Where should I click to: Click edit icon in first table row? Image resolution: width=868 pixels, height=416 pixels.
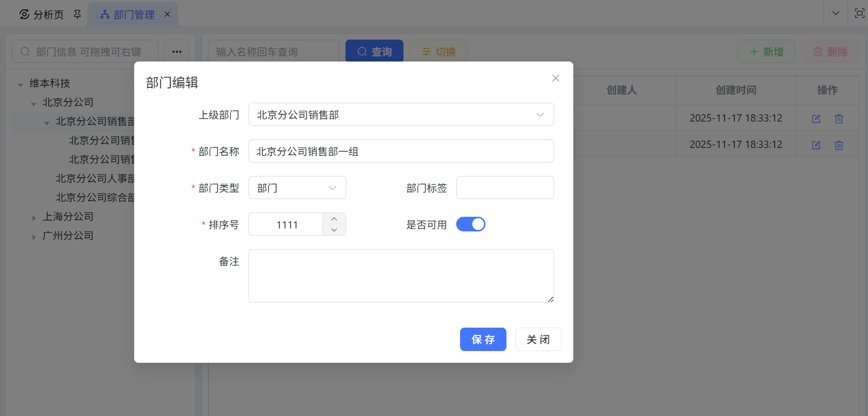tap(816, 119)
